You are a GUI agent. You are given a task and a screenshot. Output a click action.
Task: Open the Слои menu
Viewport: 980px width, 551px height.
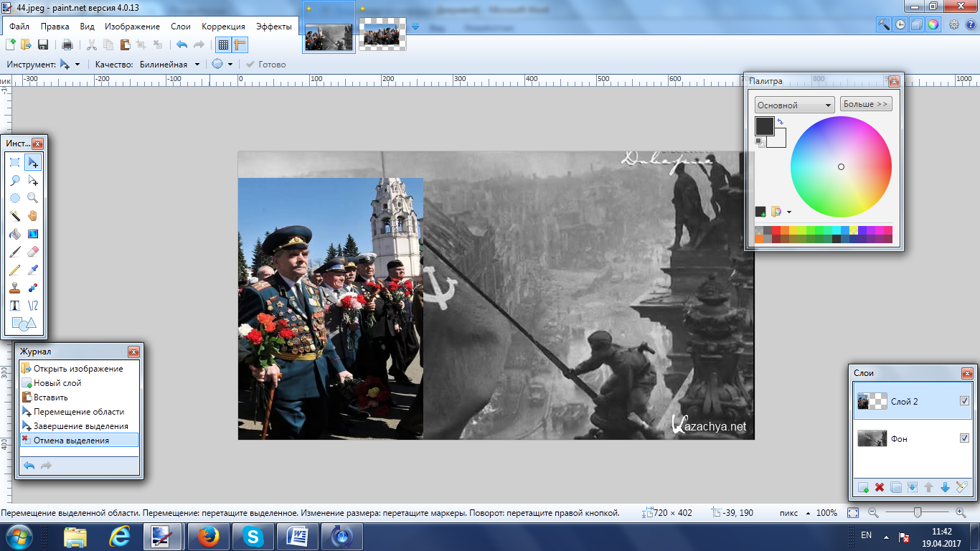181,27
